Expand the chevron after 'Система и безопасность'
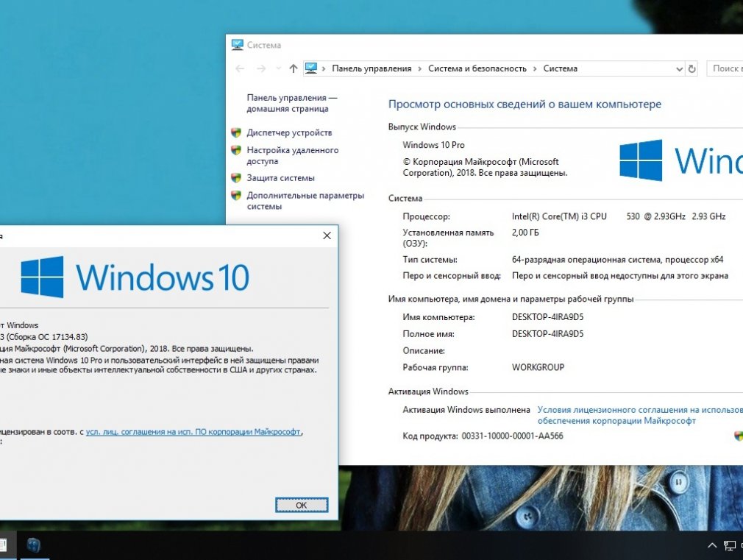This screenshot has width=743, height=560. coord(535,68)
